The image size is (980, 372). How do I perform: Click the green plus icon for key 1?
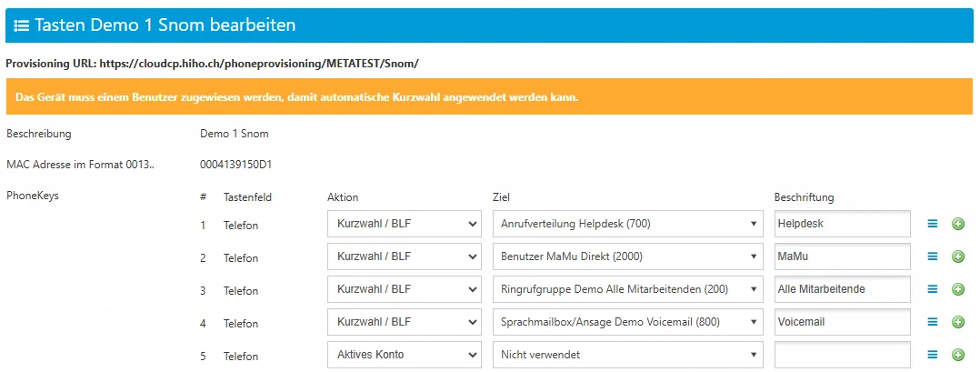pyautogui.click(x=957, y=224)
